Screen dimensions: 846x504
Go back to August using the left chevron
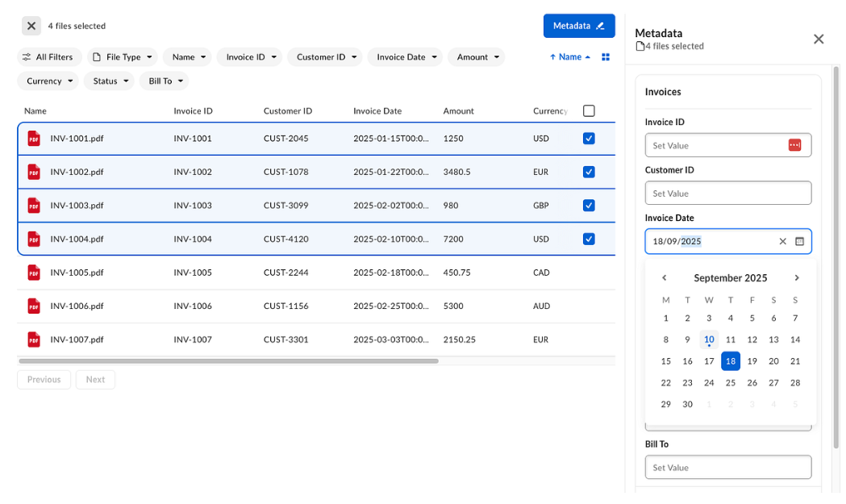[x=664, y=277]
